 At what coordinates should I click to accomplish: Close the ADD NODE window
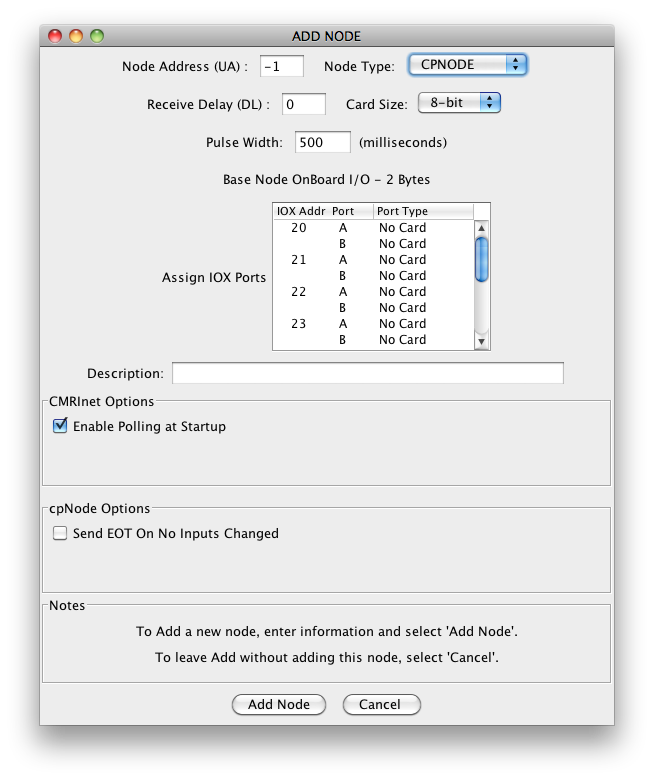click(x=55, y=36)
